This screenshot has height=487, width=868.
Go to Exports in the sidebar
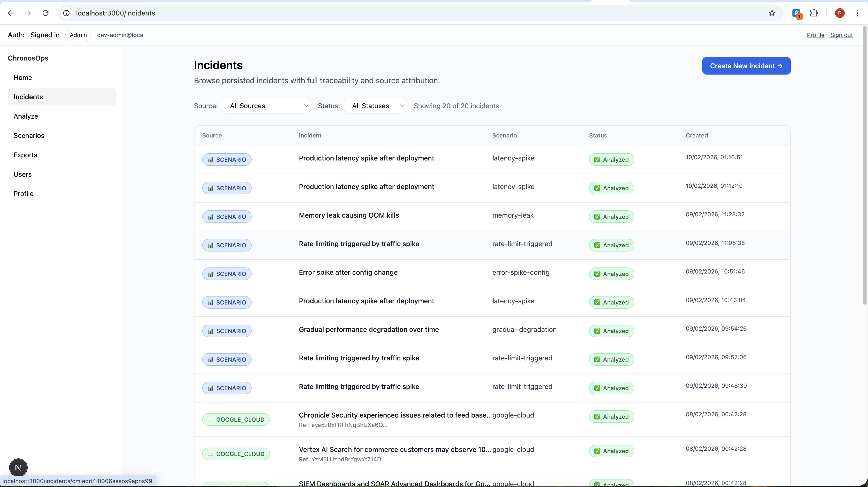(25, 155)
